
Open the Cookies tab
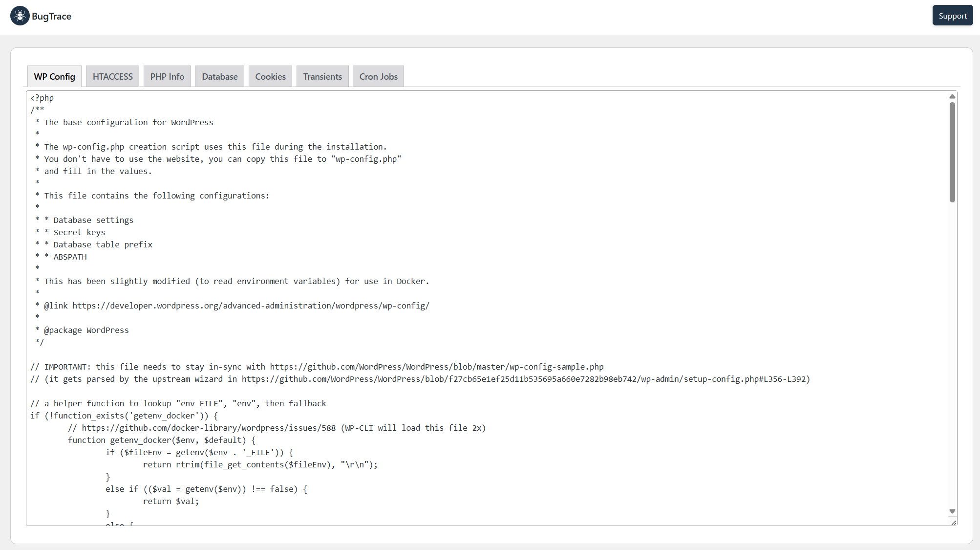[270, 76]
